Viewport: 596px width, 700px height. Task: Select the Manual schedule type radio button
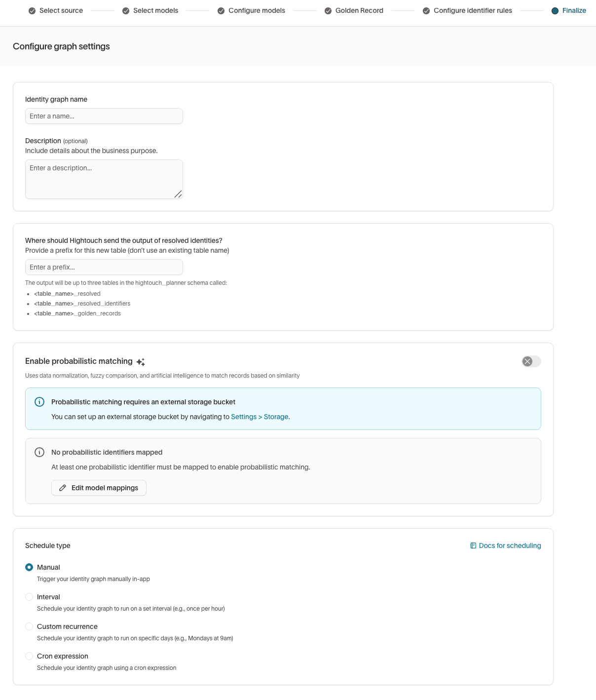29,567
